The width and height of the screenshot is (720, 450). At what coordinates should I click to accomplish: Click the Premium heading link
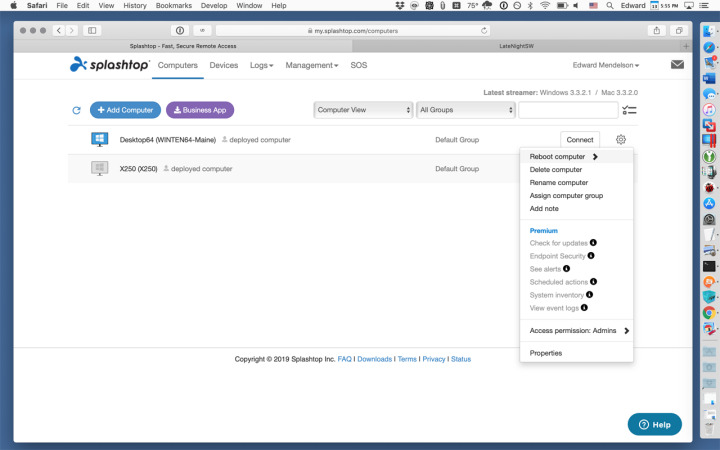(544, 231)
